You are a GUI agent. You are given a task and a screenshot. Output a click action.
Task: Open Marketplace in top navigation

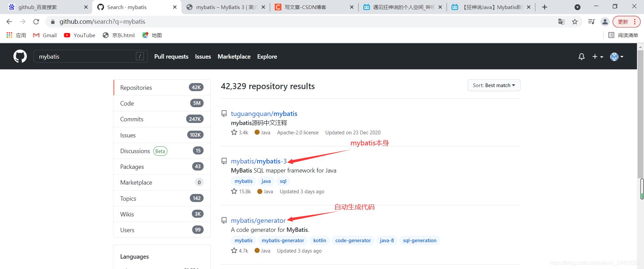(x=234, y=57)
